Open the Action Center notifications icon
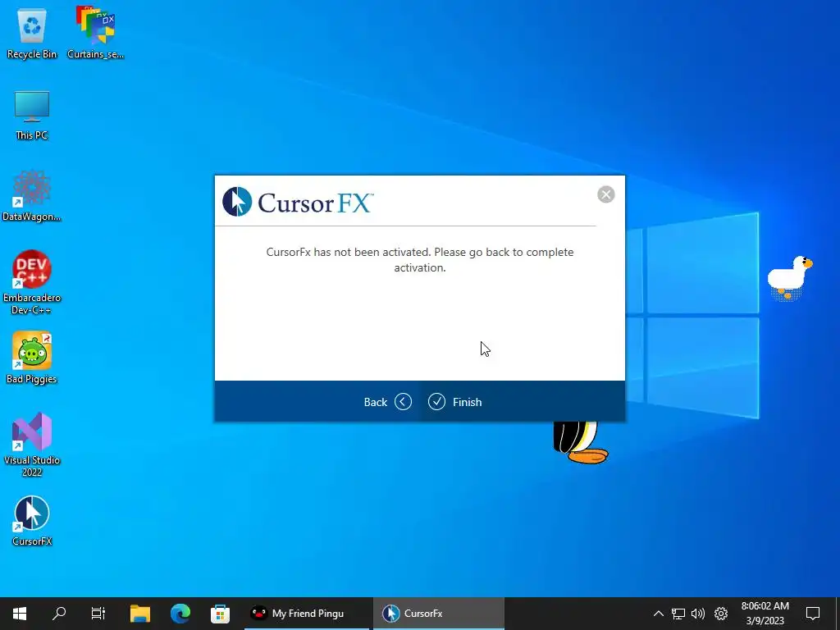This screenshot has width=840, height=630. 813,614
